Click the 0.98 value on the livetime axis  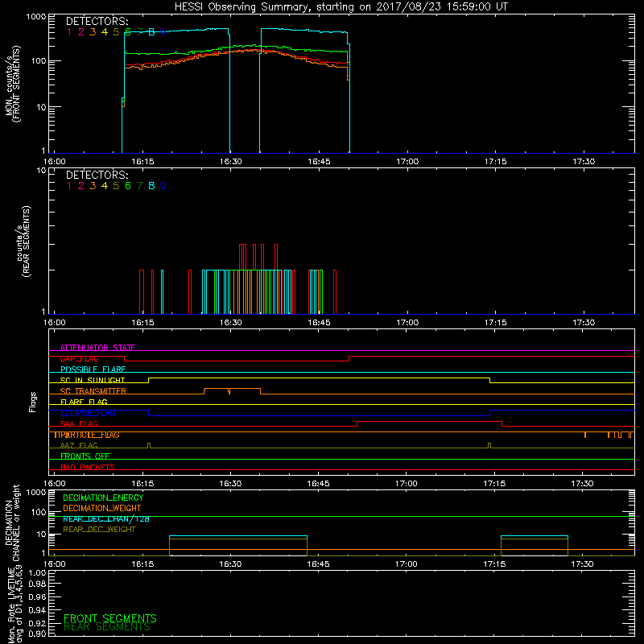37,585
